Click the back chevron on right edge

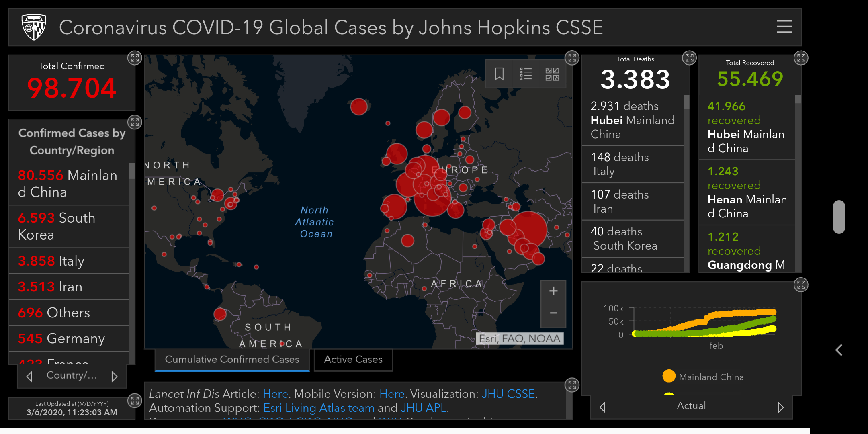(839, 350)
